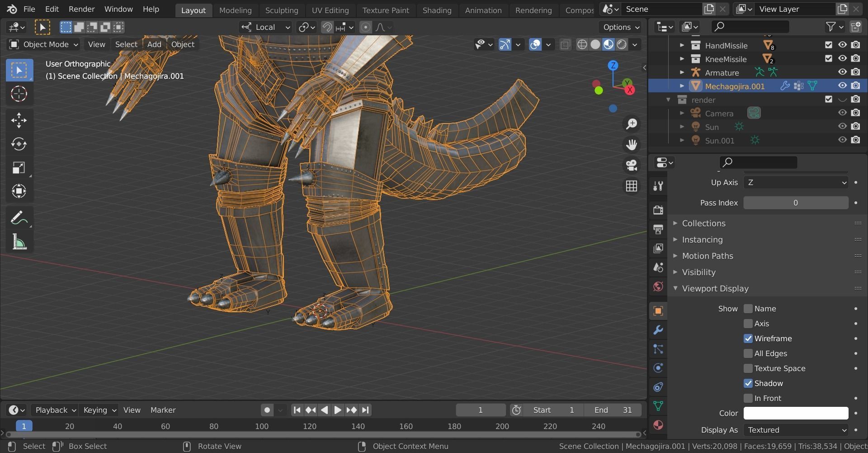
Task: Select the Measure tool
Action: point(19,242)
